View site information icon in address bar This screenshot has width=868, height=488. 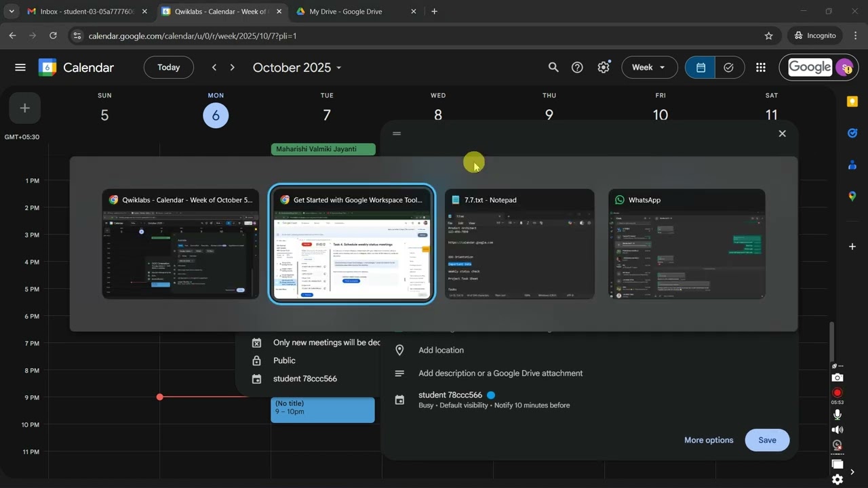[x=77, y=35]
